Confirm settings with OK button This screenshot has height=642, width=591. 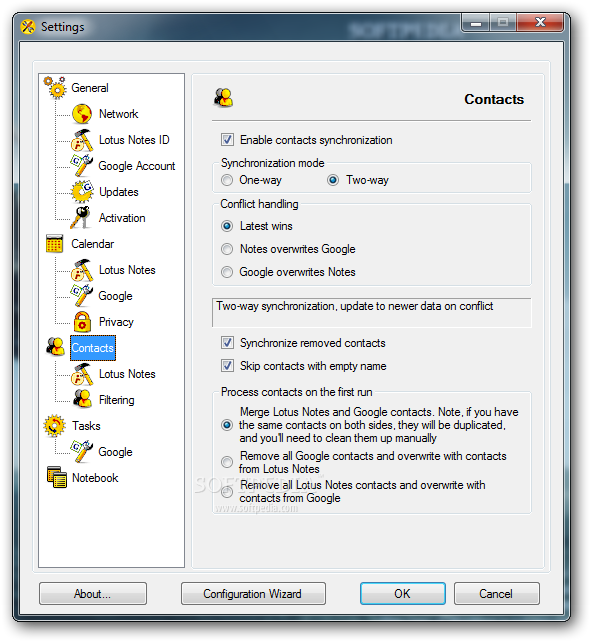(403, 594)
